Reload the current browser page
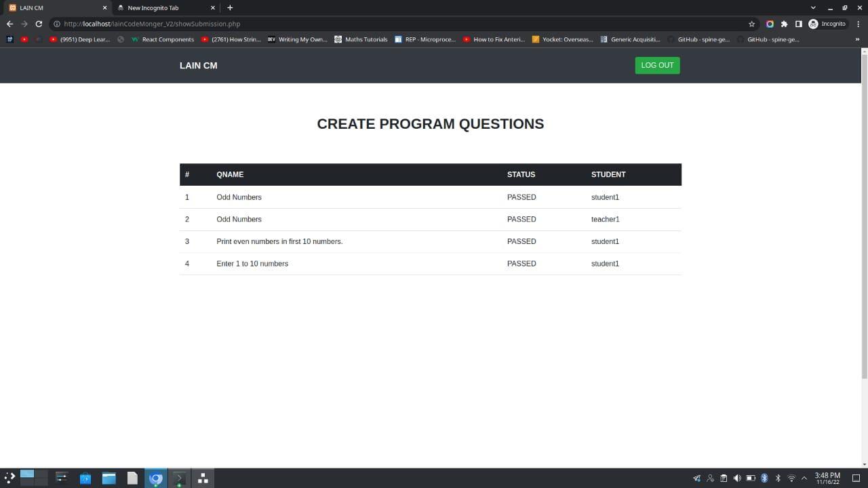 tap(39, 24)
